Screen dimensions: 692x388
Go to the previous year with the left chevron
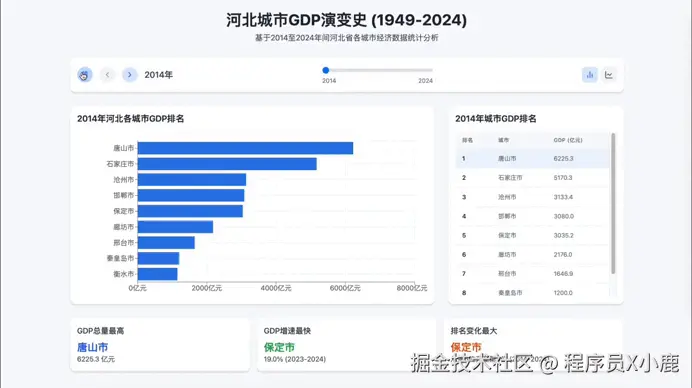coord(107,75)
